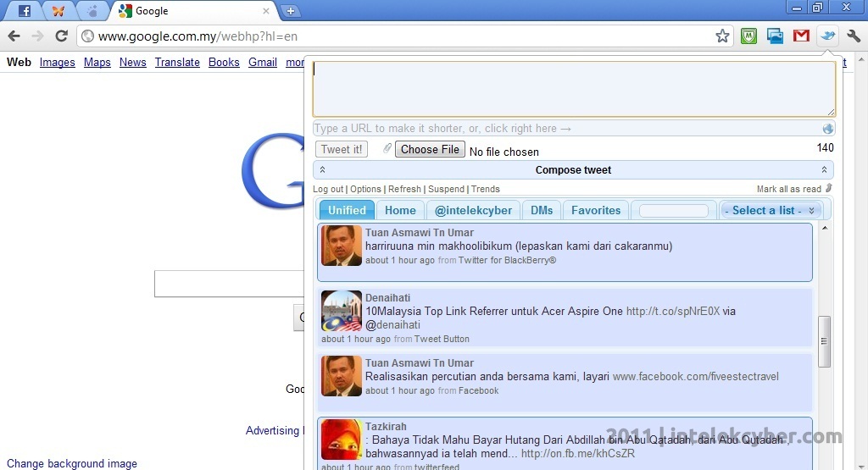
Task: Click the paperclip attachment icon
Action: click(387, 148)
